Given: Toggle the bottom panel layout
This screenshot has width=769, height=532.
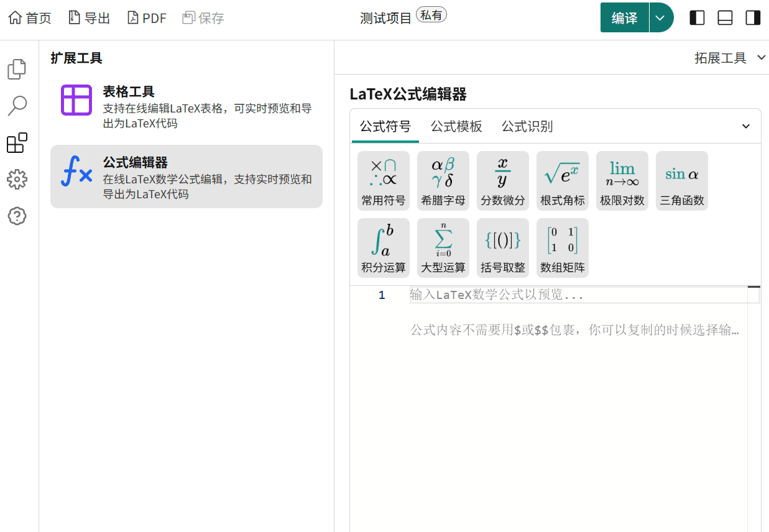Looking at the screenshot, I should (x=725, y=18).
